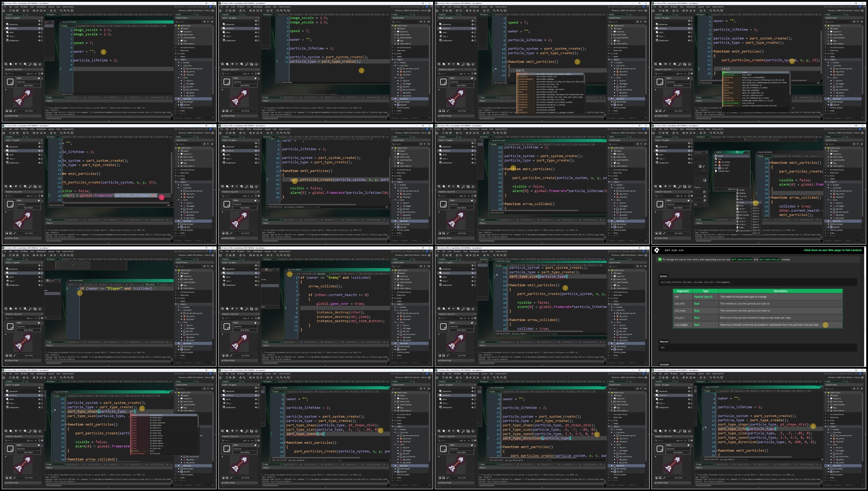Expand the Recent folder in the Add Event menu frame
The height and width of the screenshot is (491, 868).
click(x=828, y=151)
